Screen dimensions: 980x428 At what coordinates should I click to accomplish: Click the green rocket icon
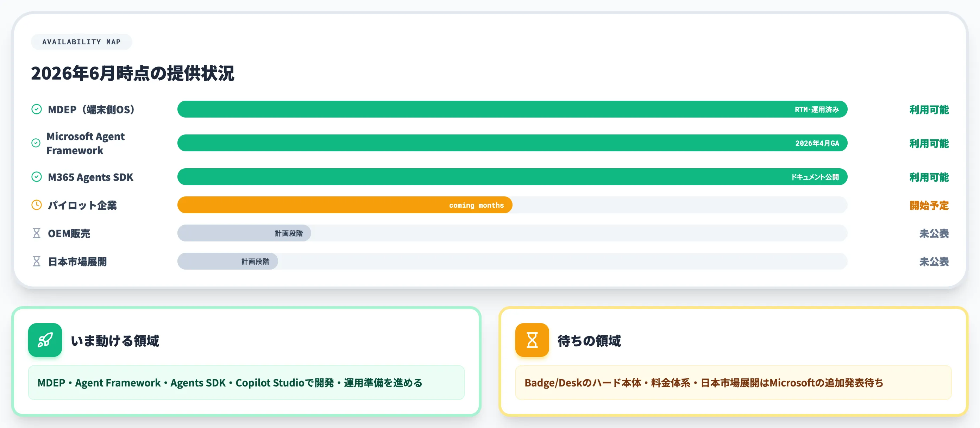[x=45, y=340]
